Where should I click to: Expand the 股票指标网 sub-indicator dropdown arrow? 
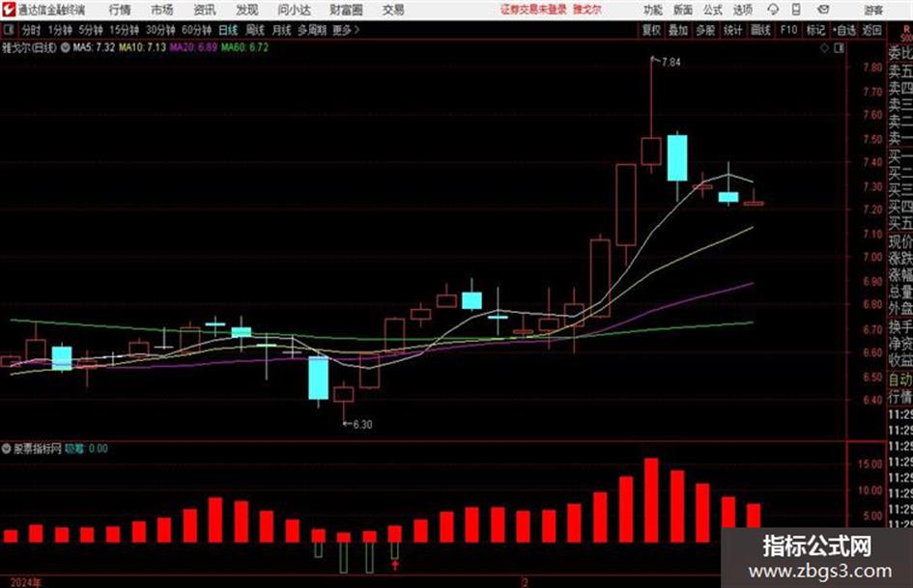tap(7, 449)
